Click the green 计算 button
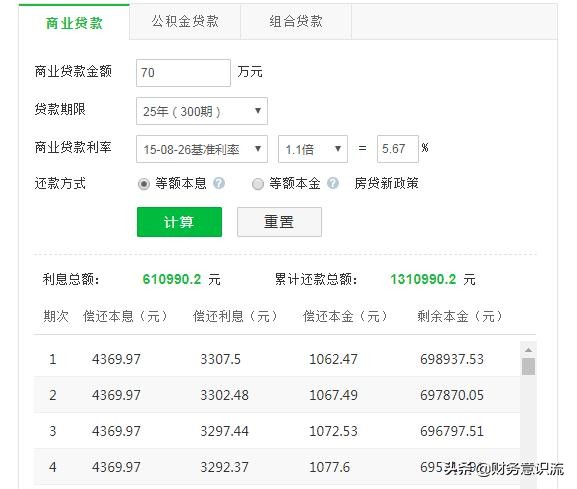The width and height of the screenshot is (577, 489). point(179,222)
